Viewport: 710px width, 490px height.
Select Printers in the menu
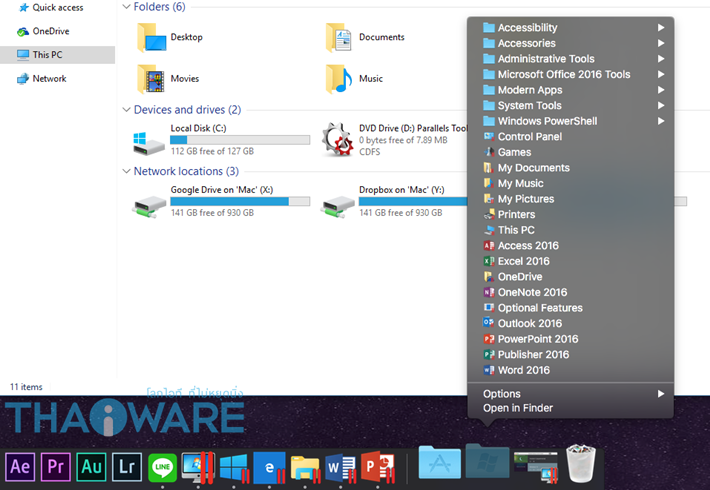pyautogui.click(x=571, y=215)
